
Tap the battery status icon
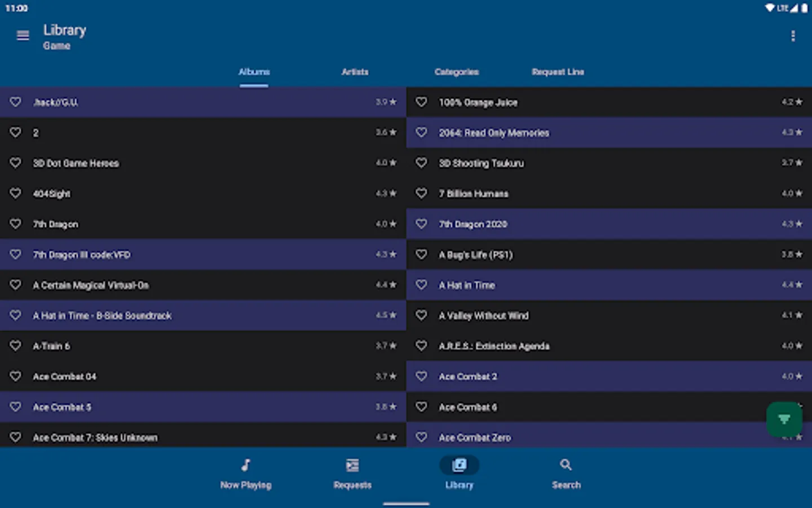click(x=804, y=8)
